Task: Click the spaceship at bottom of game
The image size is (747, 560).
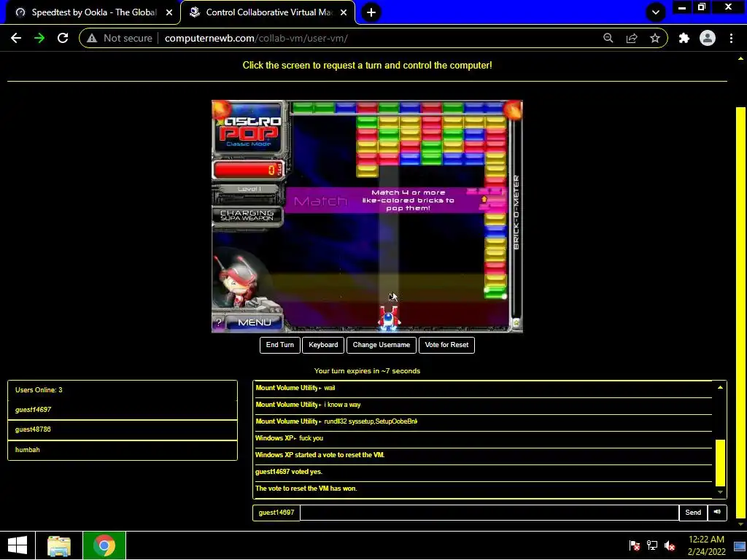Action: click(x=389, y=319)
